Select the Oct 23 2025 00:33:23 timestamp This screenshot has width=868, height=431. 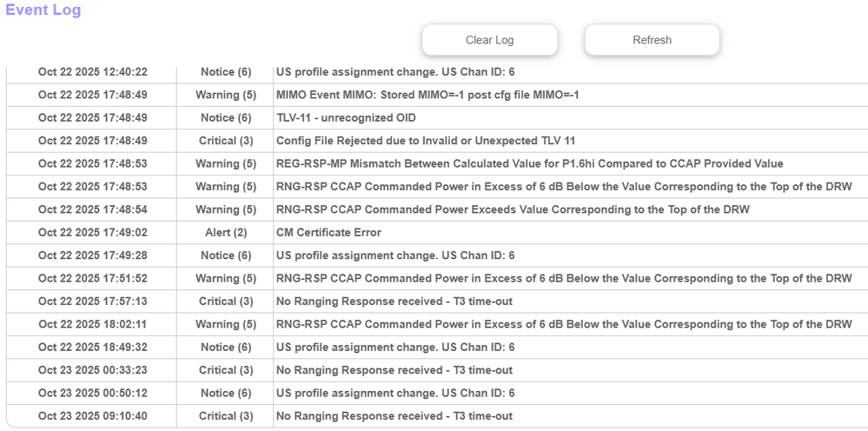coord(93,370)
